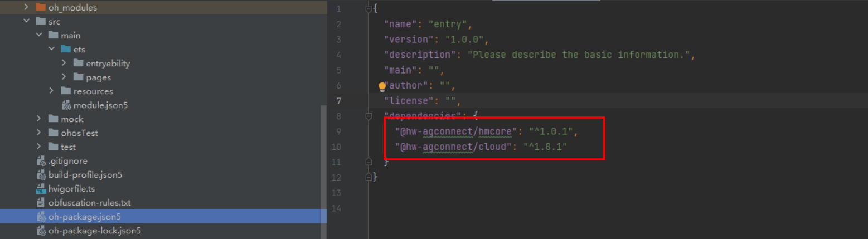Open build-profile.json5 file
868x239 pixels.
[85, 175]
